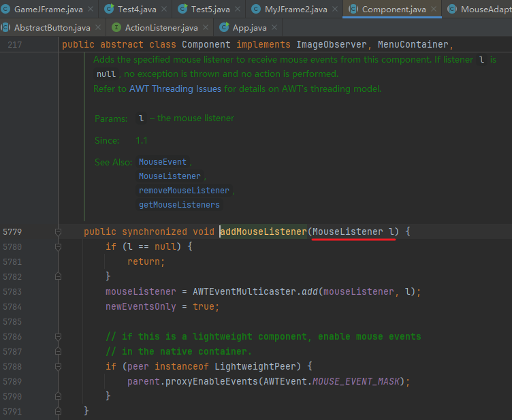This screenshot has height=420, width=512.
Task: Select the Component.java tab
Action: (394, 9)
